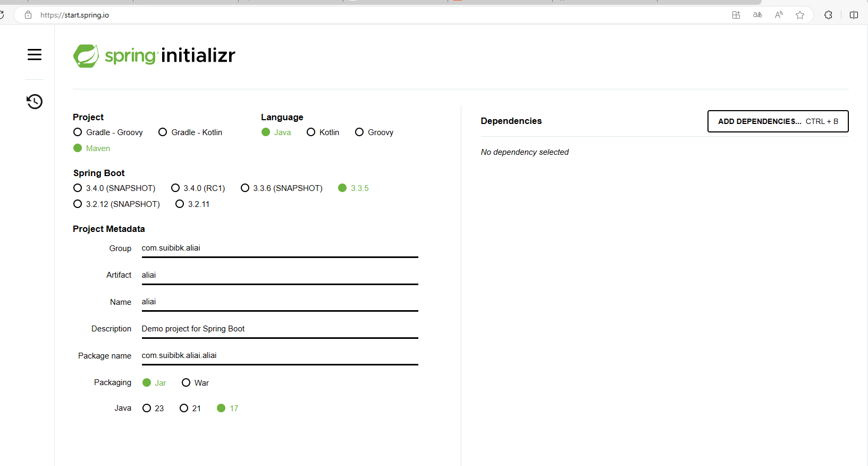Select Maven project type
The height and width of the screenshot is (466, 868).
(92, 148)
